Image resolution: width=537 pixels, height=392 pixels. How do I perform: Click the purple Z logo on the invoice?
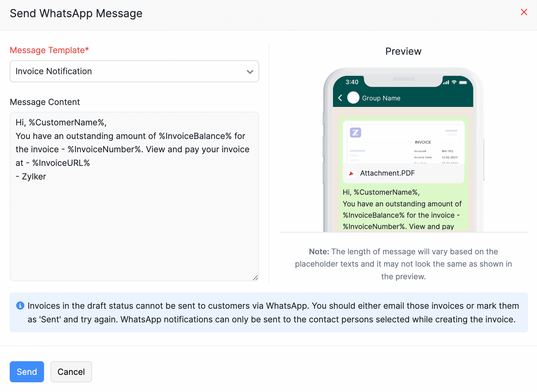[355, 133]
